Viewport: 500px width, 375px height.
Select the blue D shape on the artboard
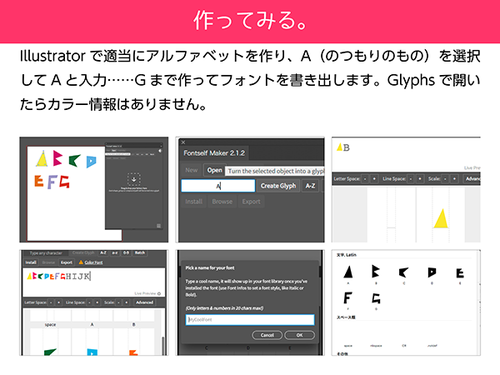[x=91, y=161]
